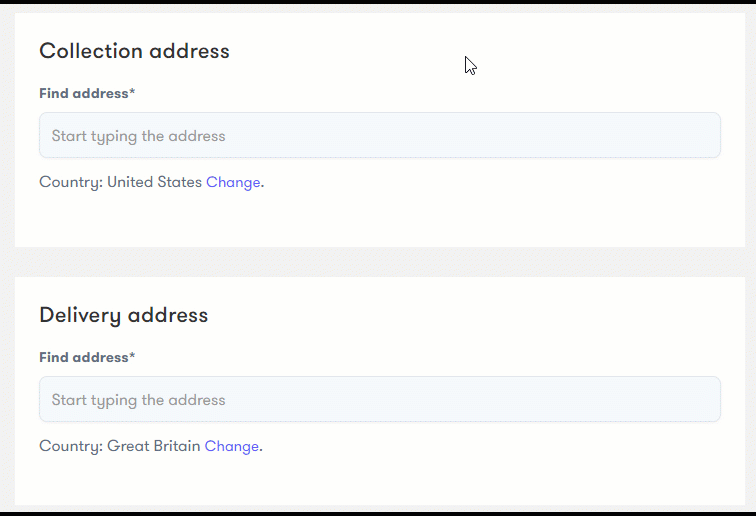Click the "United States" country name text
The width and height of the screenshot is (756, 516).
click(154, 182)
